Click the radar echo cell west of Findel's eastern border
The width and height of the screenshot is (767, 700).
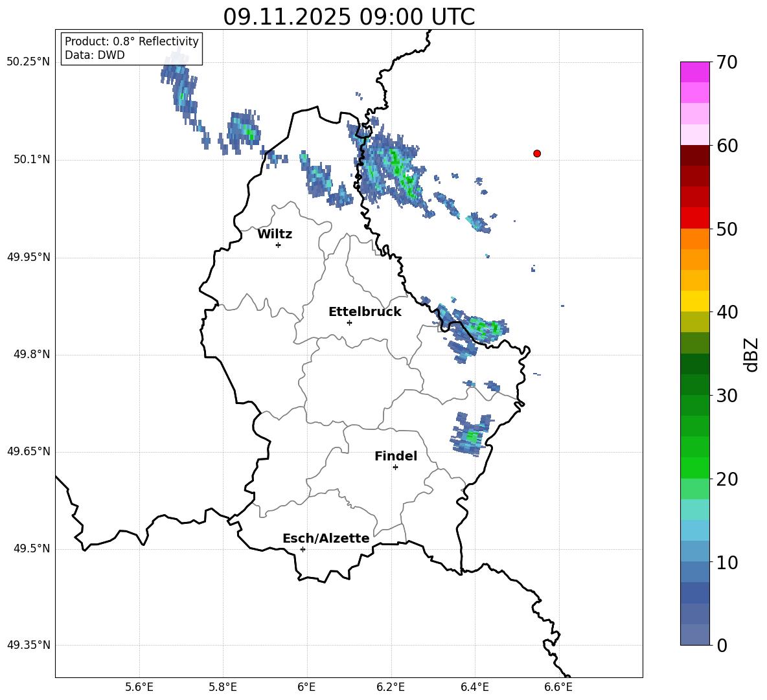(x=471, y=434)
